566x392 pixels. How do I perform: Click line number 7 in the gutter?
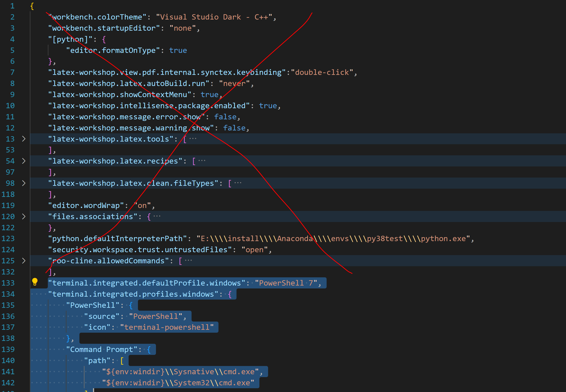(x=12, y=72)
